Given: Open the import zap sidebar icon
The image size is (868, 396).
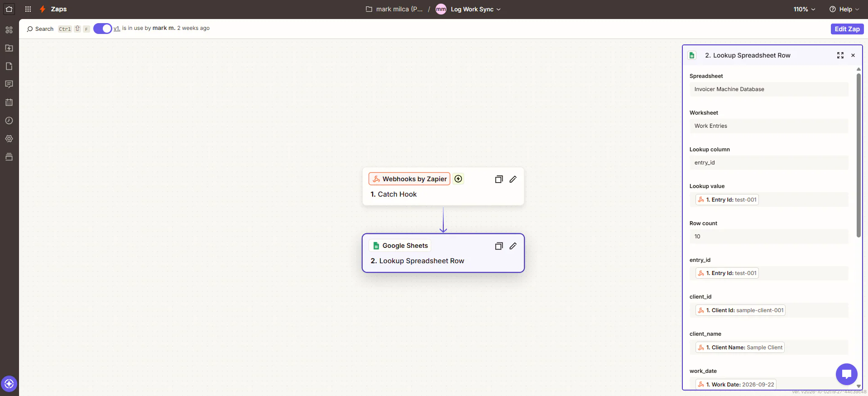Looking at the screenshot, I should coord(9,48).
